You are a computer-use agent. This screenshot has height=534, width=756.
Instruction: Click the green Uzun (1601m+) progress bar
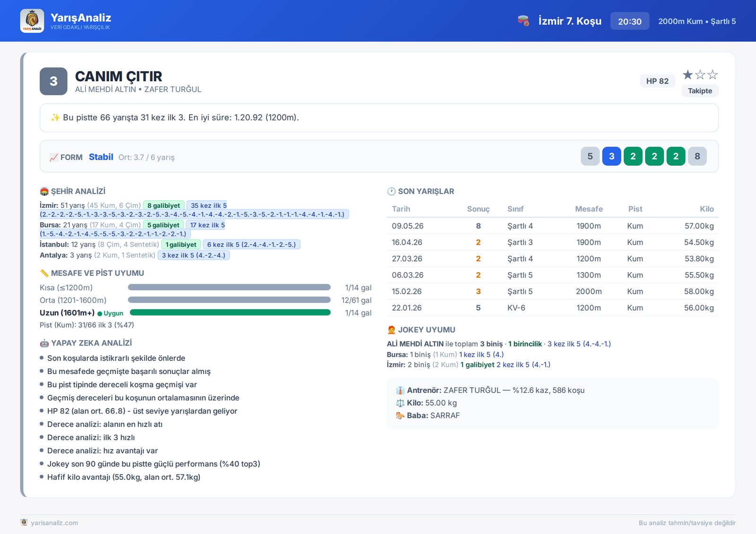(230, 313)
